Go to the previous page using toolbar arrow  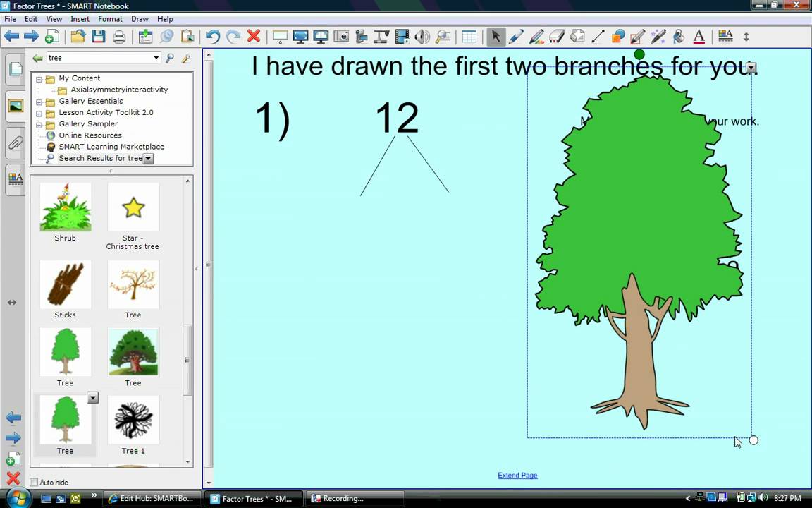11,36
